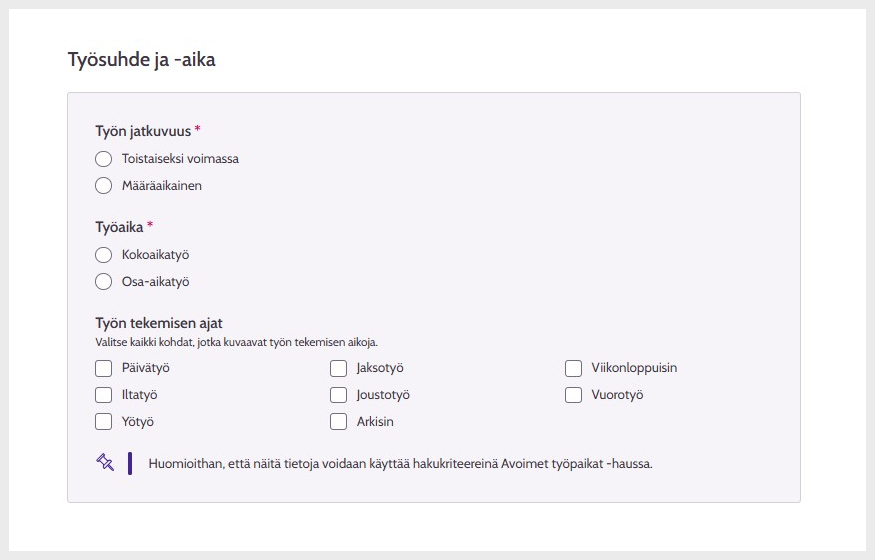
Task: Click the Työn jatkuvuus field label
Action: pos(143,131)
